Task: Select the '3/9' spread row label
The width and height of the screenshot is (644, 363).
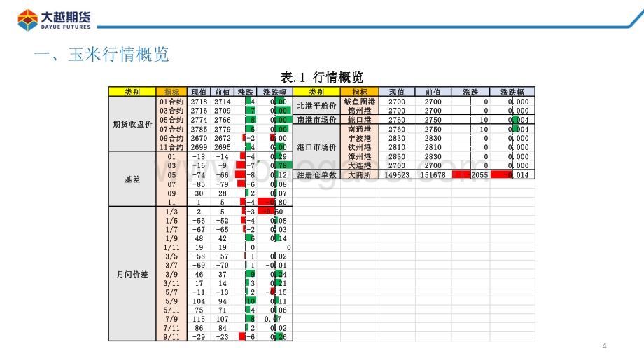Action: (x=171, y=275)
